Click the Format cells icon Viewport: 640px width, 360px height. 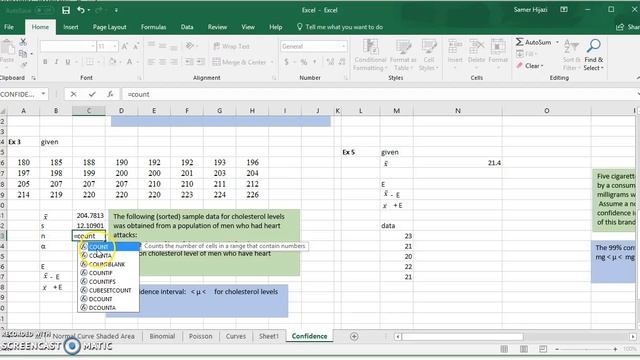click(498, 47)
